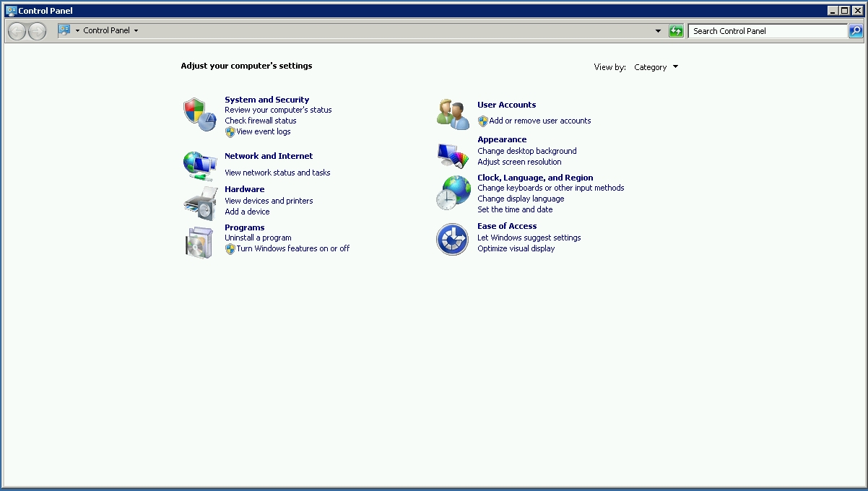Click Let Windows suggest settings link
The width and height of the screenshot is (868, 491).
(529, 238)
